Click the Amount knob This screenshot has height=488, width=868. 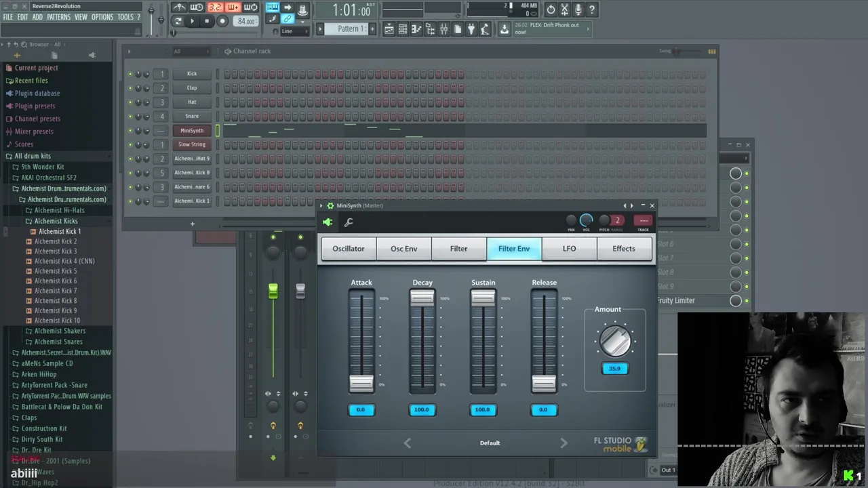[x=615, y=341]
